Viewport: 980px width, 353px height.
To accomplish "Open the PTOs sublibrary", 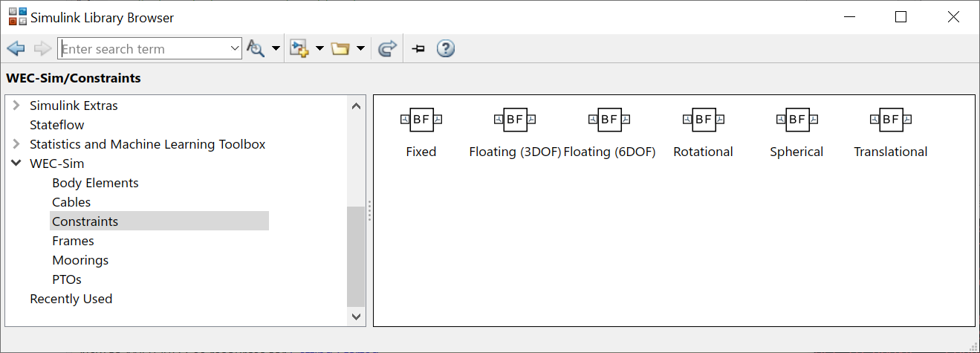I will point(67,279).
